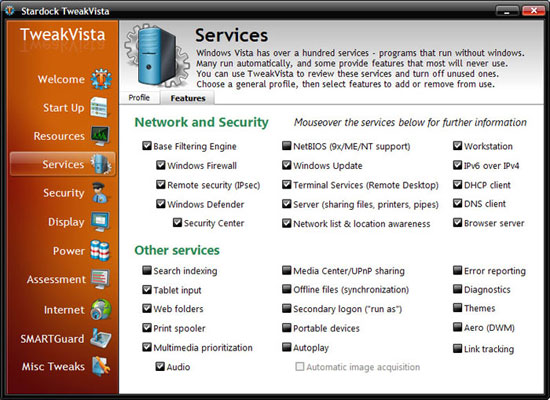Open the Security sidebar label
The image size is (550, 400).
coord(63,193)
